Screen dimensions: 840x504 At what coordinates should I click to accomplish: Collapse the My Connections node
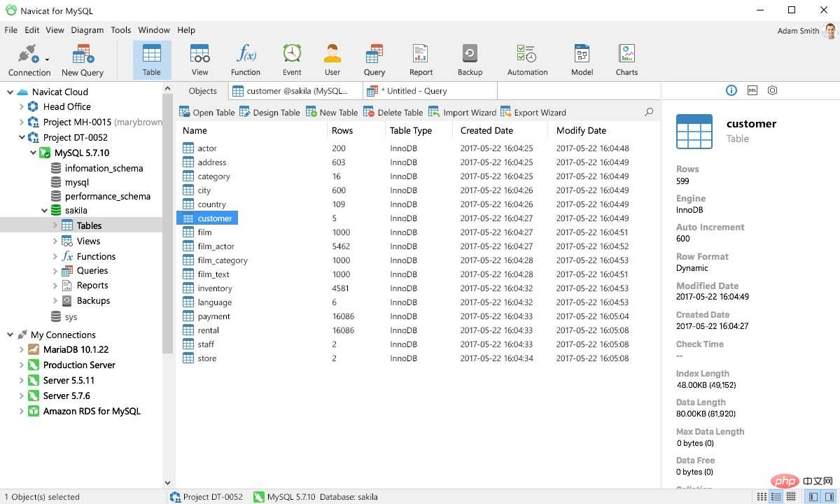(x=10, y=335)
